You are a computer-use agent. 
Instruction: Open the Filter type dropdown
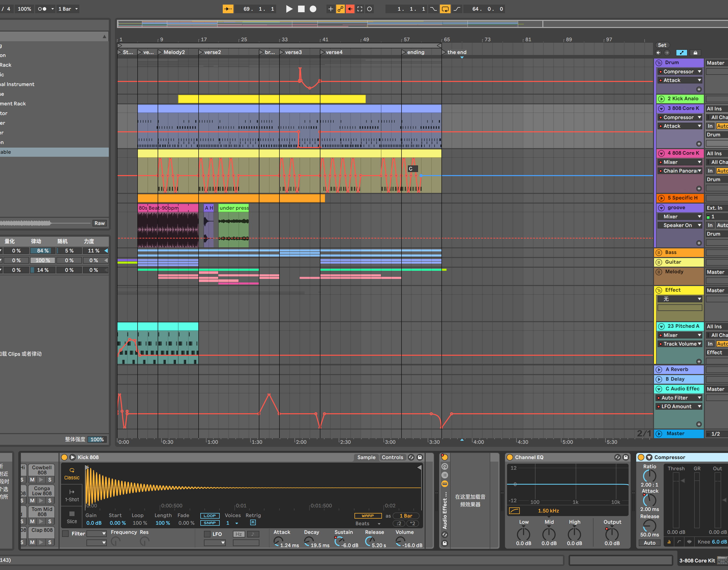[x=96, y=534]
